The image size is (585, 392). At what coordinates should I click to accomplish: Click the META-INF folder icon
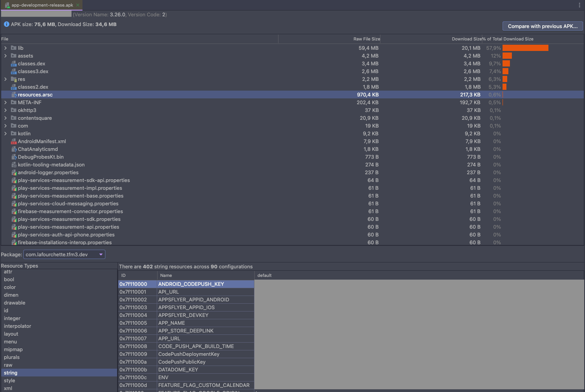[x=14, y=102]
